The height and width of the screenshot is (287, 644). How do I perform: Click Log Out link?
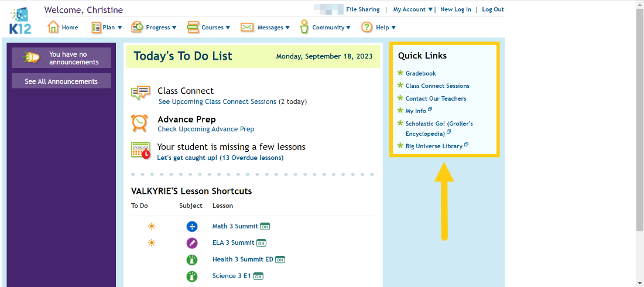(x=493, y=9)
